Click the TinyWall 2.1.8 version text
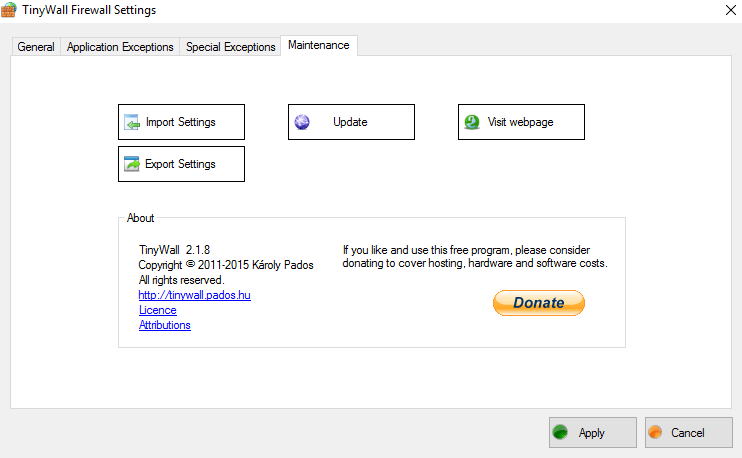This screenshot has width=742, height=458. pos(174,250)
